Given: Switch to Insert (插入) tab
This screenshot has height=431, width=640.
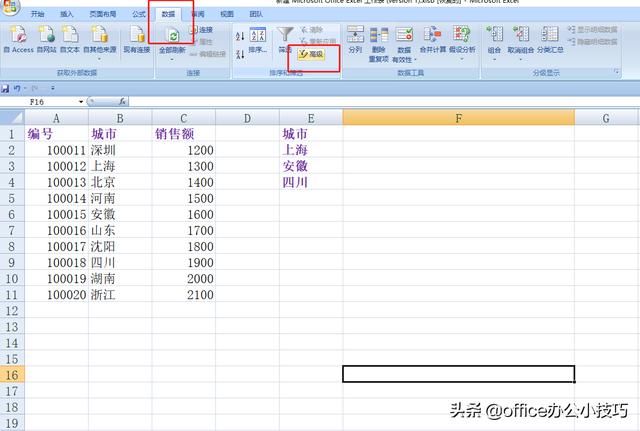Looking at the screenshot, I should (x=67, y=14).
